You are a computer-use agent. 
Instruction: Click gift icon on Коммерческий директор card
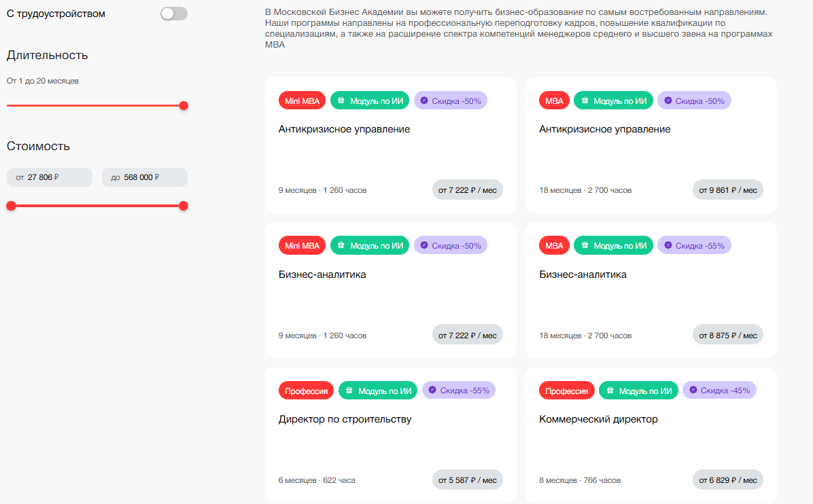pyautogui.click(x=610, y=391)
